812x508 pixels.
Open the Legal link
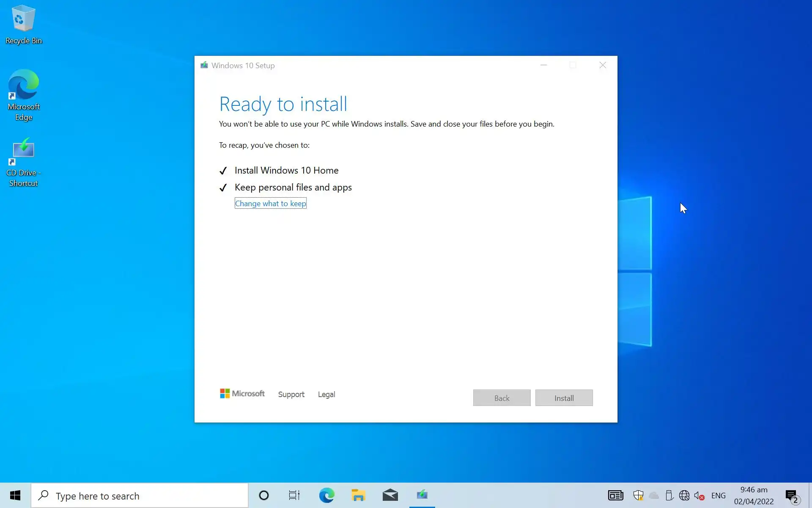click(x=326, y=395)
